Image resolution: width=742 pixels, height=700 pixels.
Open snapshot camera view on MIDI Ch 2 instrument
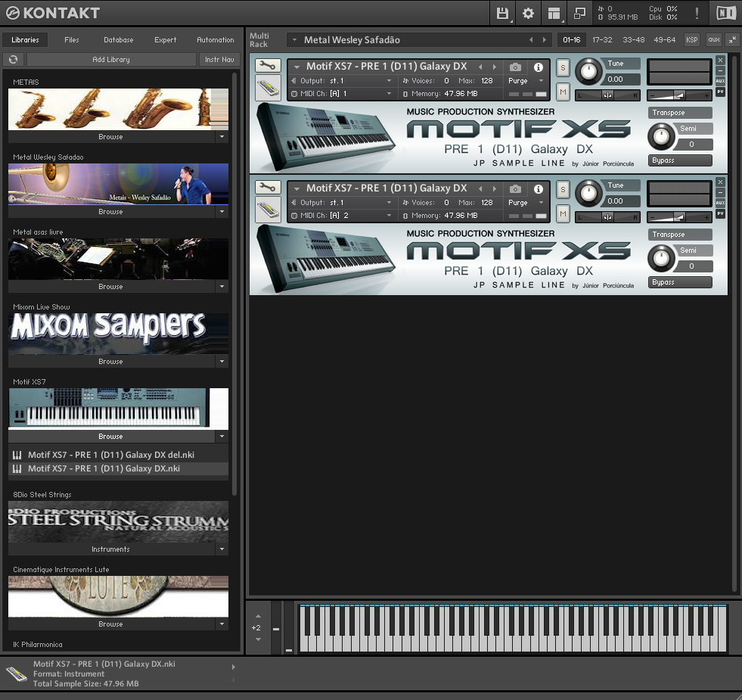[x=515, y=189]
